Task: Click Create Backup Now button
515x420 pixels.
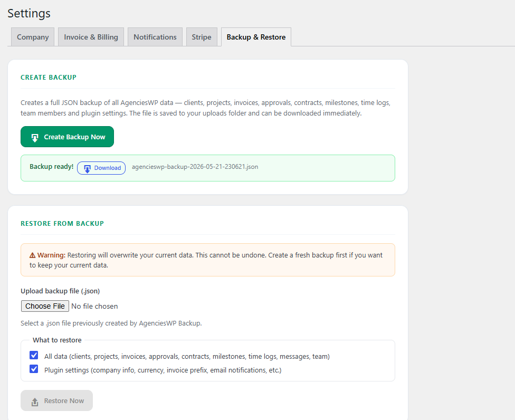Action: pyautogui.click(x=68, y=137)
